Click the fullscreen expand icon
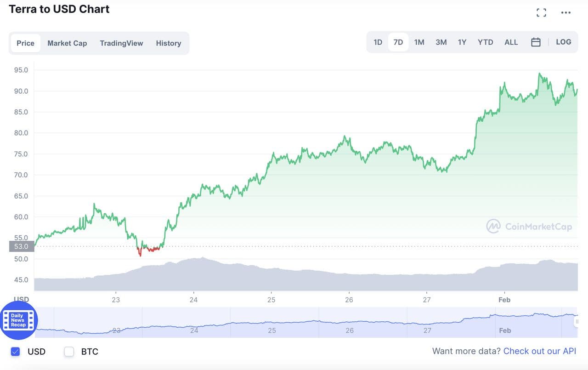The image size is (588, 370). click(x=542, y=13)
